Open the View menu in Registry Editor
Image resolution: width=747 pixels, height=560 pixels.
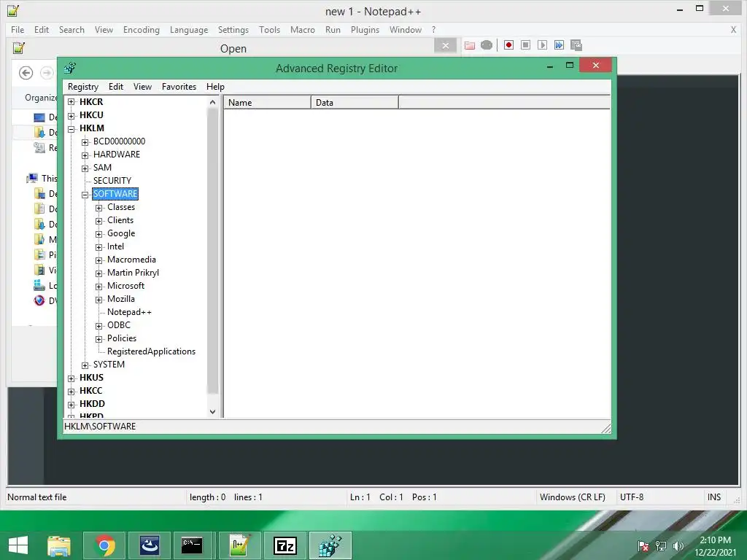(142, 87)
